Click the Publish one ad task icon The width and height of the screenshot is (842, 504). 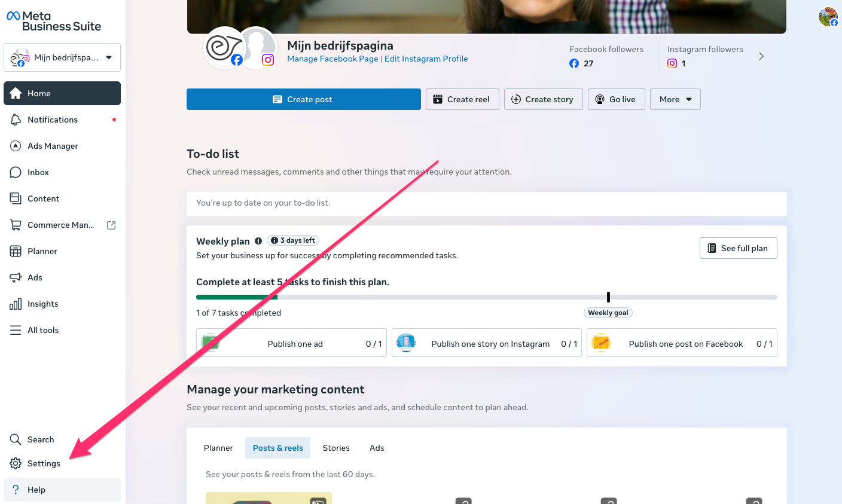[210, 343]
